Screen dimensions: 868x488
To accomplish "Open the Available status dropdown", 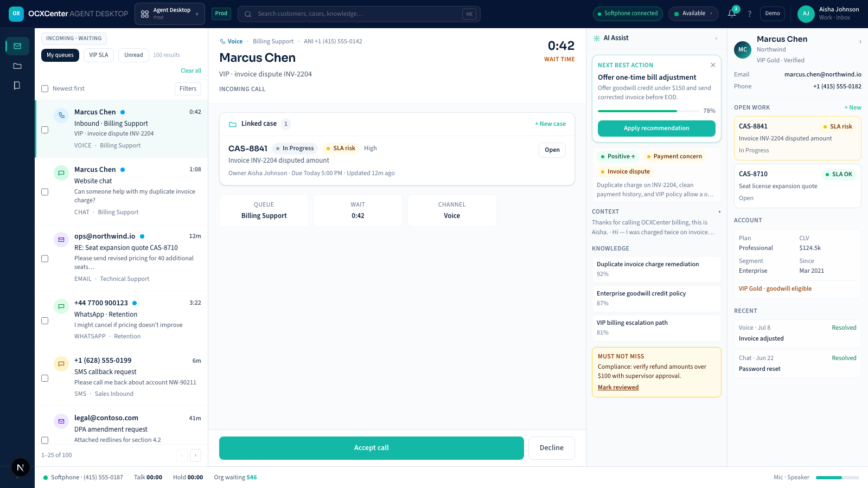I will [693, 14].
